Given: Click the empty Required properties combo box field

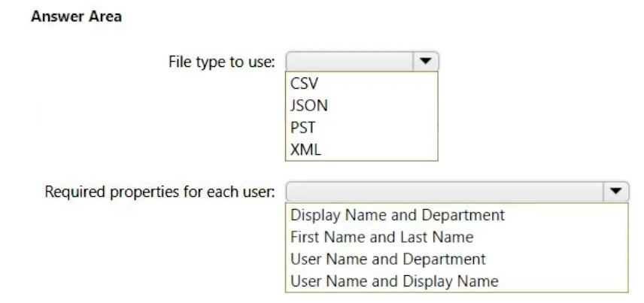Looking at the screenshot, I should tap(445, 191).
